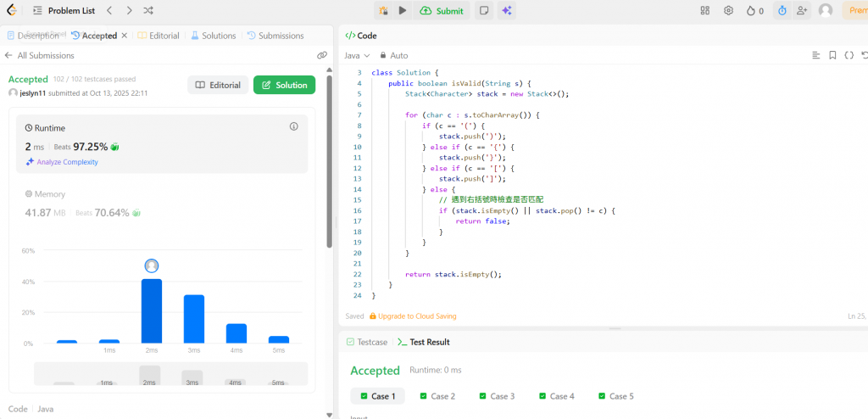Select the Case 4 tab
The height and width of the screenshot is (419, 868).
click(x=557, y=396)
